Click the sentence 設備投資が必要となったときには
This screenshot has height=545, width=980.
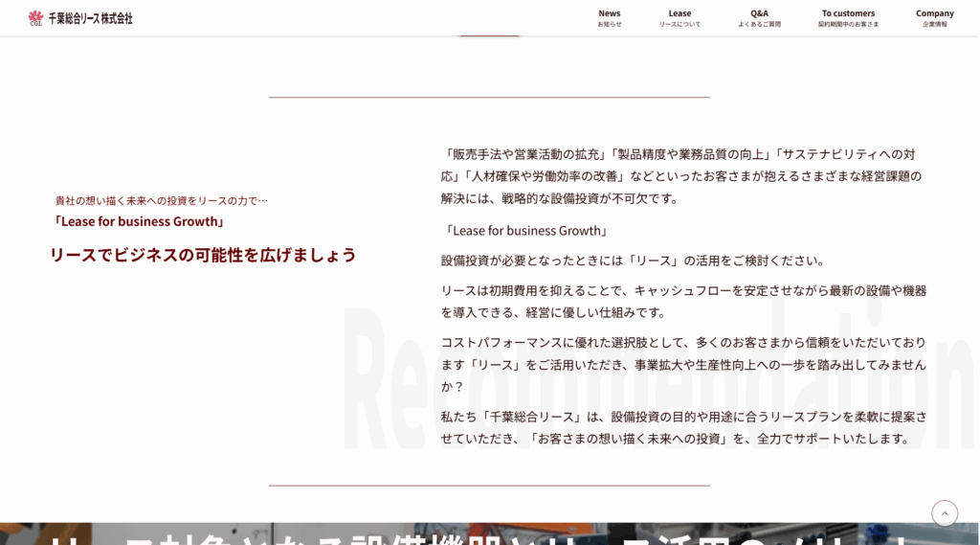coord(635,261)
